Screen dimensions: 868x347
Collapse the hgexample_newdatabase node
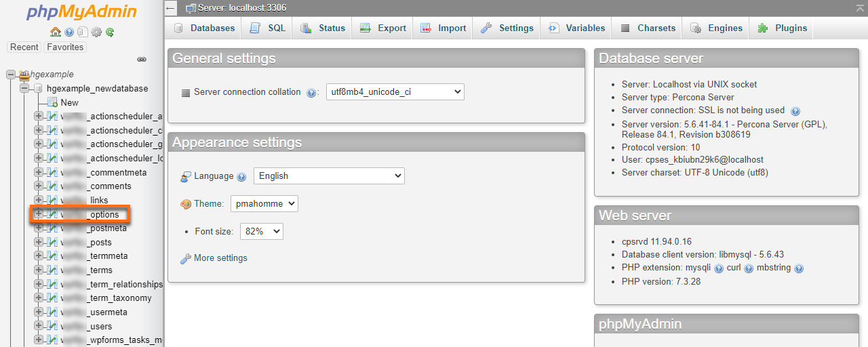tap(24, 88)
